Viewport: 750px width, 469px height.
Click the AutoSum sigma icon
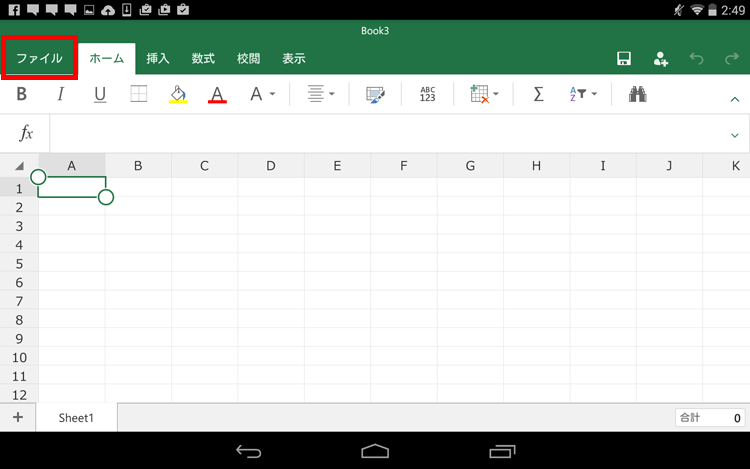[538, 94]
